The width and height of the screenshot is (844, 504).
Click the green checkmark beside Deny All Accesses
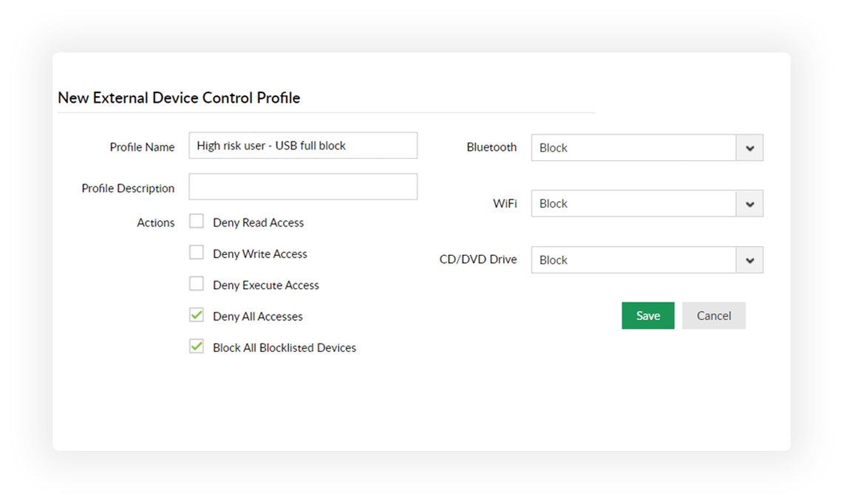tap(197, 315)
